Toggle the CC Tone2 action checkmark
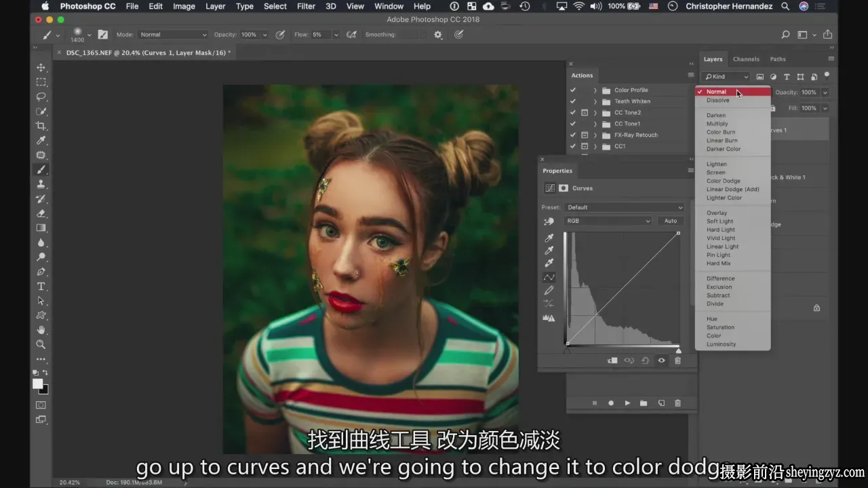The height and width of the screenshot is (488, 868). (573, 113)
